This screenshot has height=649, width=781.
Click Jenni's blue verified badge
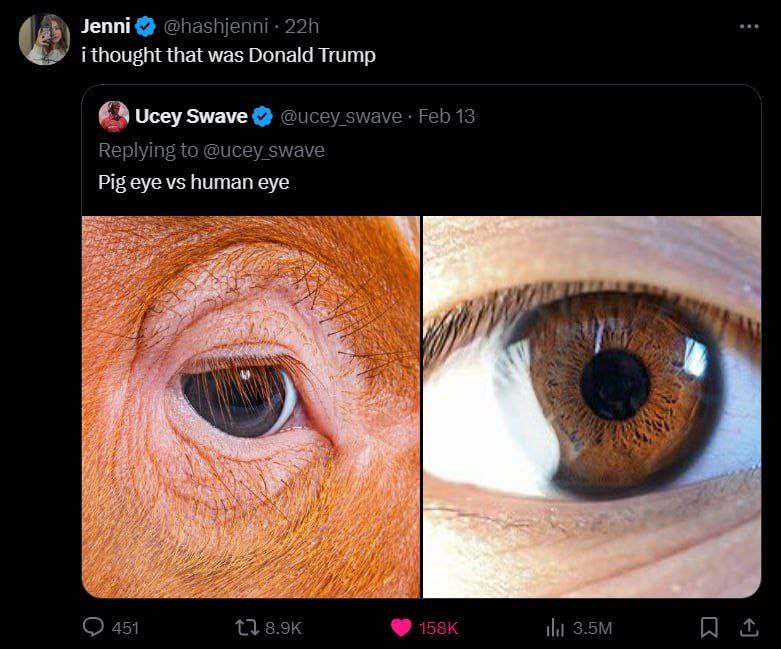tap(145, 26)
